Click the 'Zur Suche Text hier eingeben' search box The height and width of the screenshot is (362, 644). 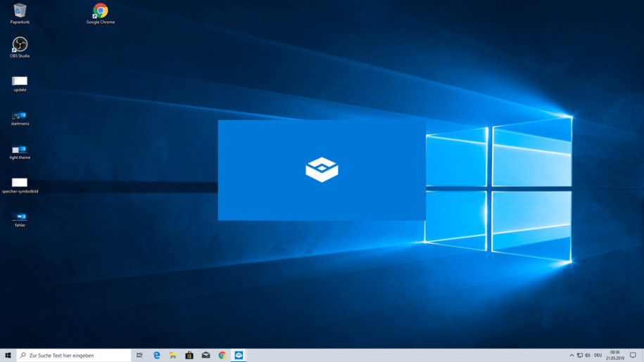[x=74, y=356]
